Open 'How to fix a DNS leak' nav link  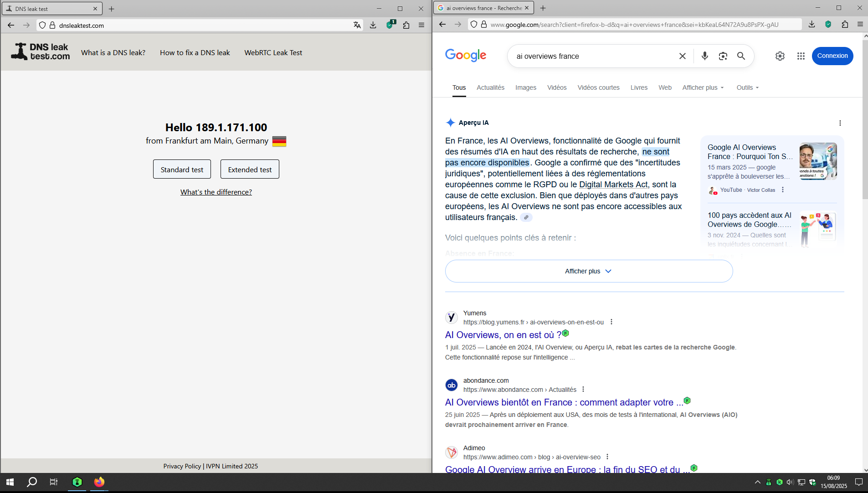[x=195, y=52]
